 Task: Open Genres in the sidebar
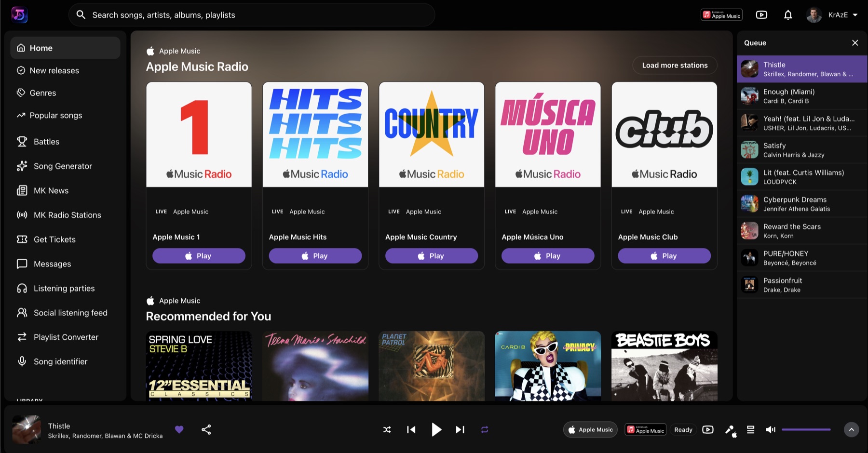tap(65, 93)
